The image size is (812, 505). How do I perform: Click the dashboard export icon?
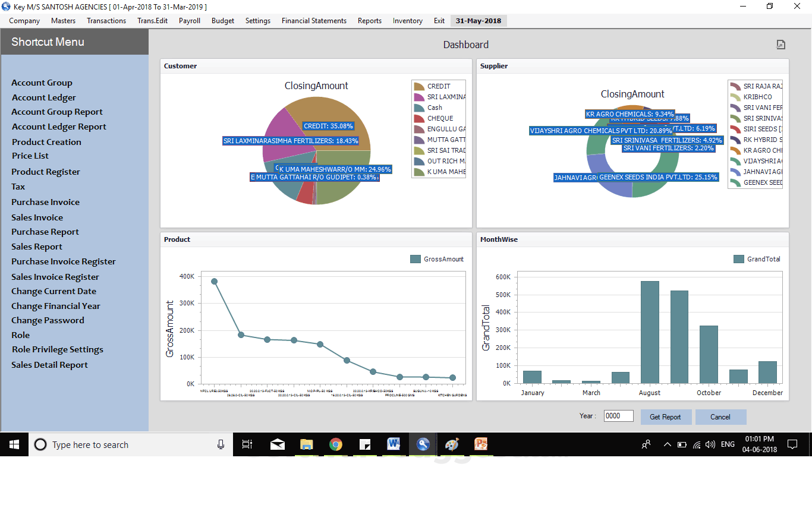coord(780,45)
